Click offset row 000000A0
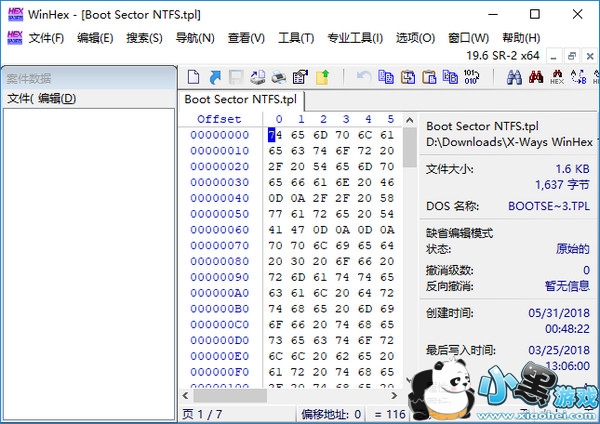 click(220, 293)
